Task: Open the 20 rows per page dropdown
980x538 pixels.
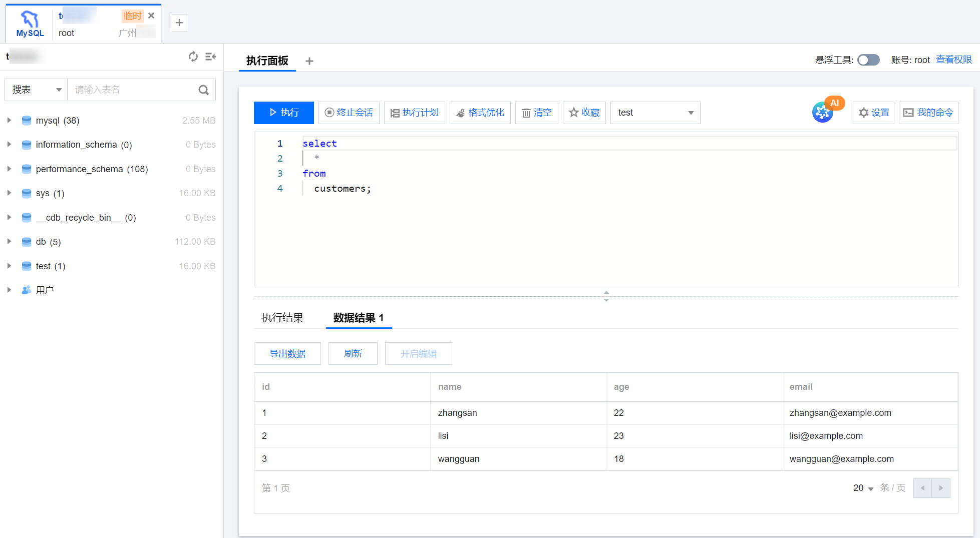Action: pyautogui.click(x=863, y=488)
